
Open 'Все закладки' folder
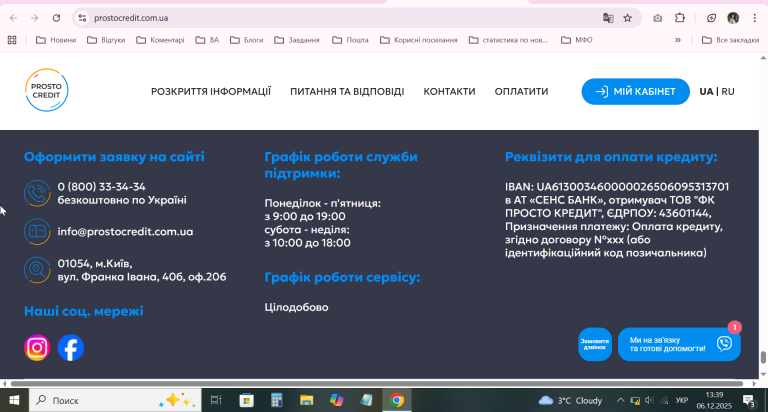pyautogui.click(x=730, y=40)
